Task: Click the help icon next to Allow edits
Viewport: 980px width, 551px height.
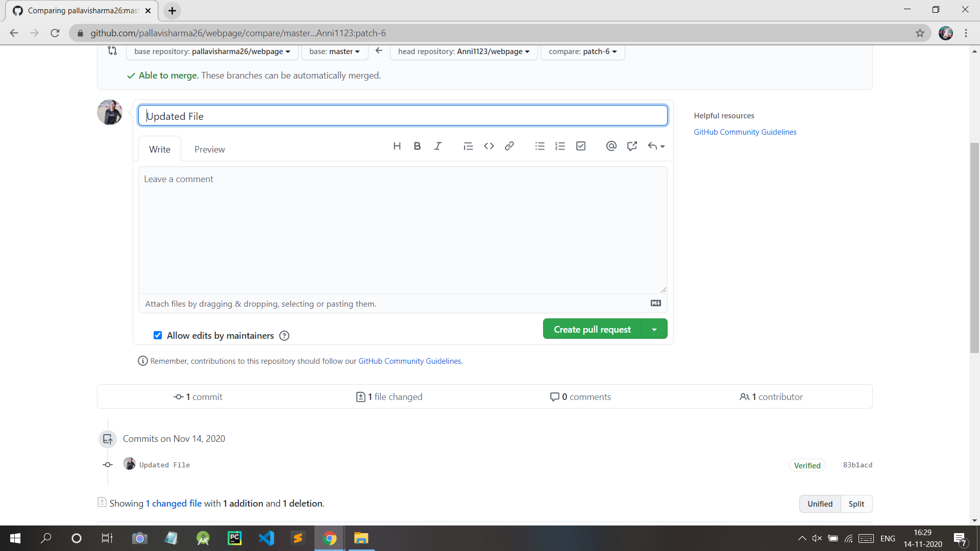Action: pos(284,336)
